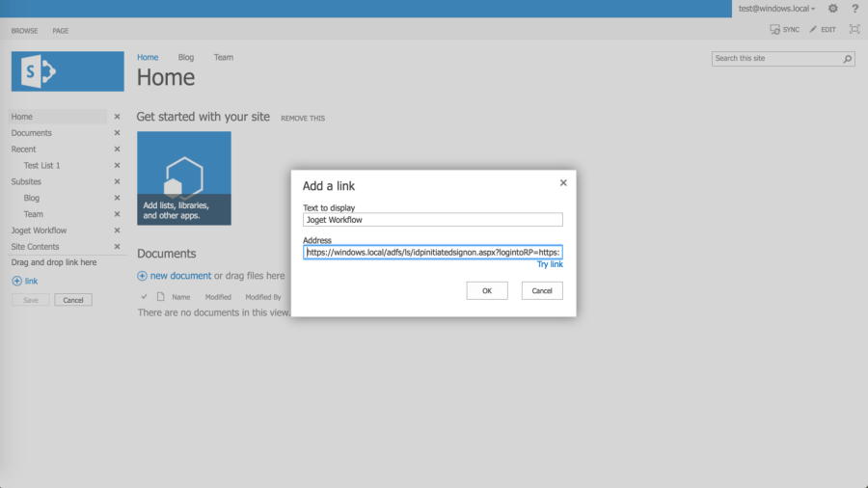Open the Blog top navigation link
Screen dimensions: 868x488
186,58
